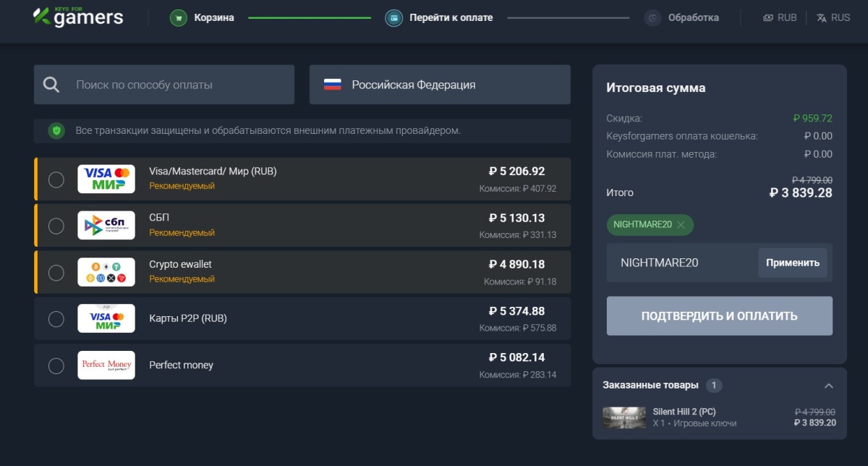Viewport: 868px width, 466px height.
Task: Open the Российская Федерация country selector
Action: (440, 85)
